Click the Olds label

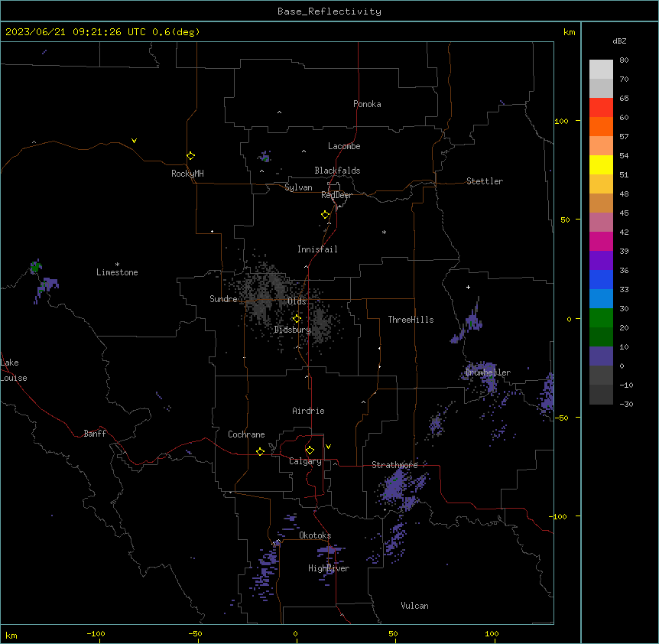pyautogui.click(x=297, y=301)
